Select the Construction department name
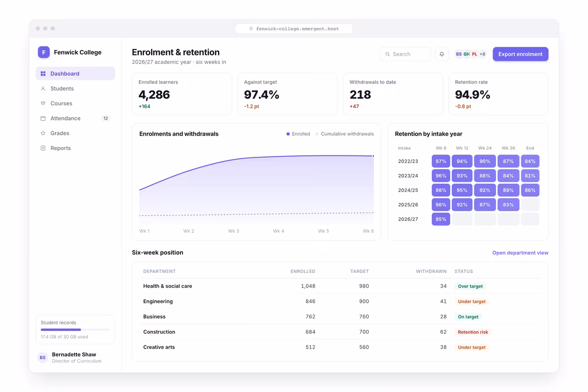 [x=159, y=332]
